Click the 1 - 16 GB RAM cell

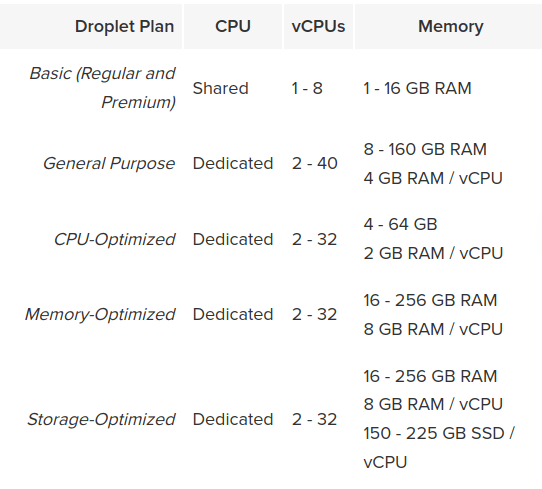[x=417, y=88]
